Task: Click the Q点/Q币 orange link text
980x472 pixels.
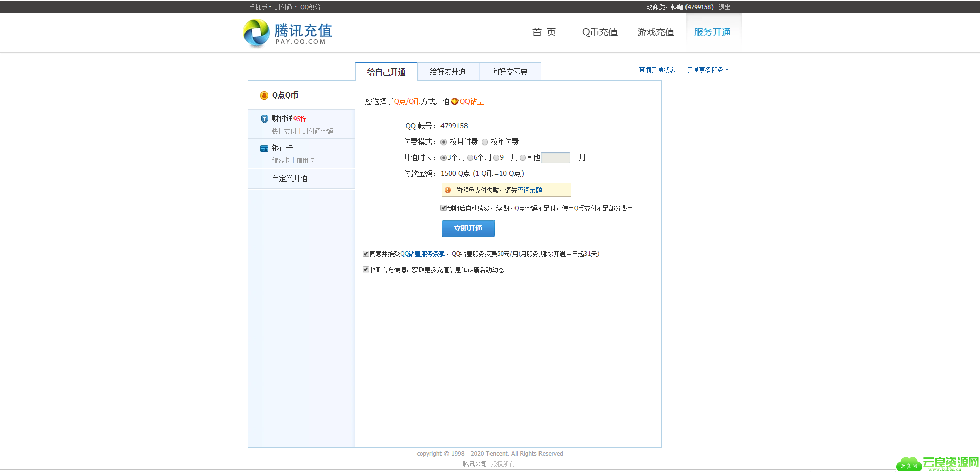Action: (x=407, y=102)
